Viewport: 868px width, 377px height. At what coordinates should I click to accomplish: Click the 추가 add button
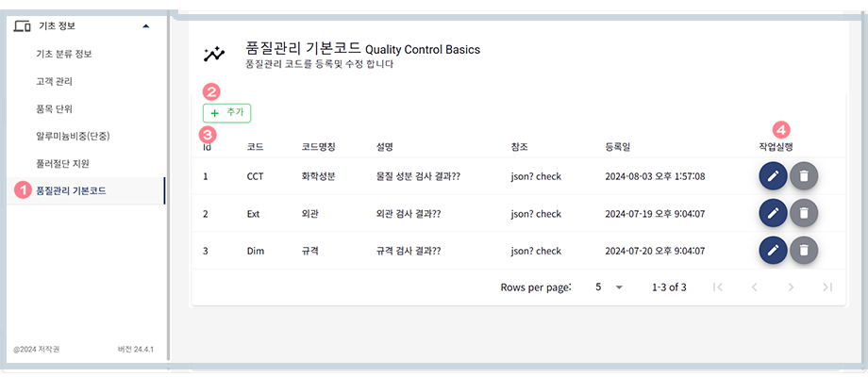(x=226, y=112)
